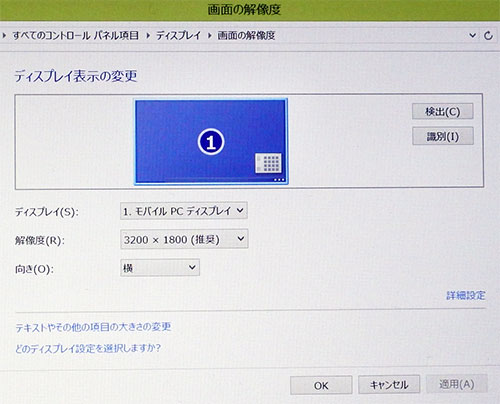Go to すべてのコントロール パネル項目 breadcrumb

76,35
